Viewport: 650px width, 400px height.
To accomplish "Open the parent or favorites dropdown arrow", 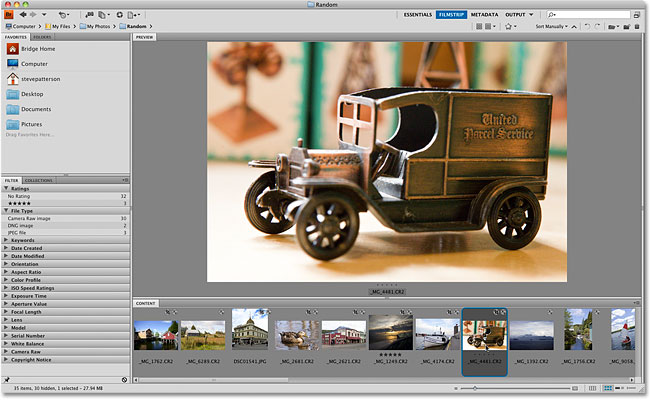I will 44,15.
